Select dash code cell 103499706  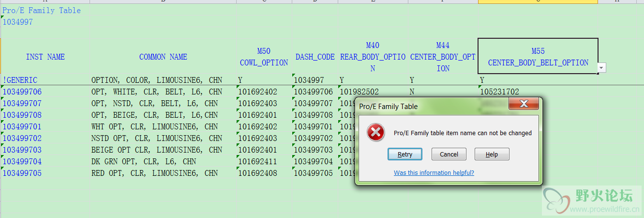315,92
